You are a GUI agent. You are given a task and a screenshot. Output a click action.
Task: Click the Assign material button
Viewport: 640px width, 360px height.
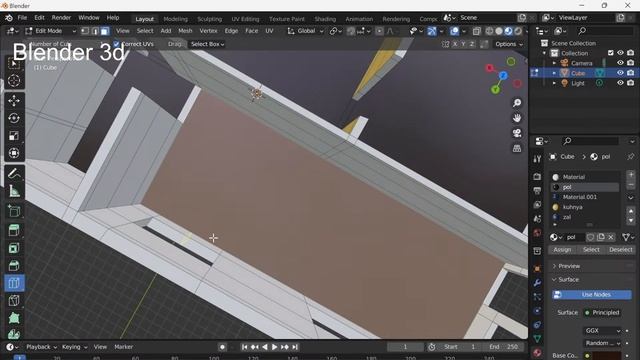[x=562, y=250]
